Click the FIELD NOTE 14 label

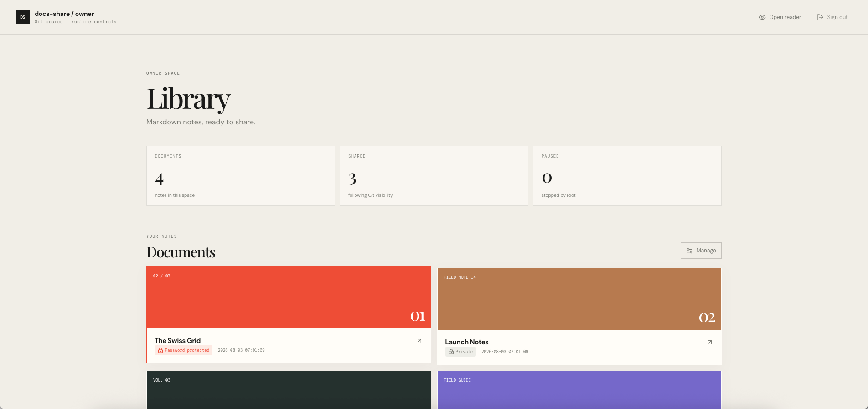460,277
